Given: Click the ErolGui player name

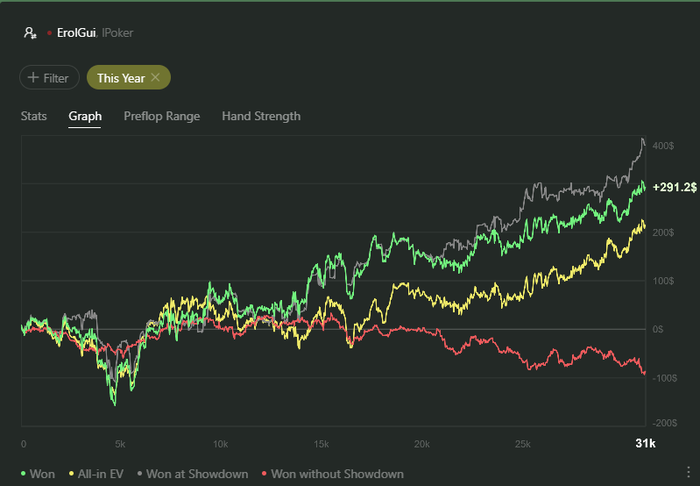Looking at the screenshot, I should coord(76,33).
